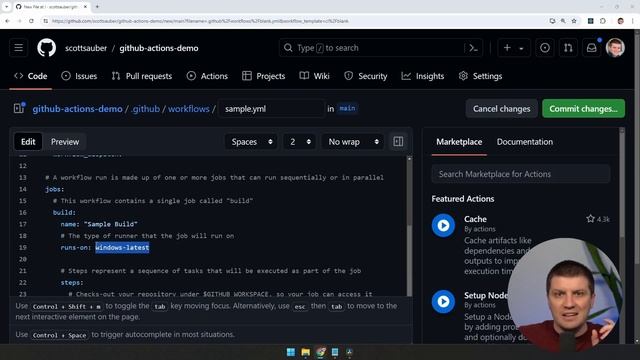The width and height of the screenshot is (640, 360).
Task: View pull requests shortcut icon in header
Action: (x=568, y=48)
